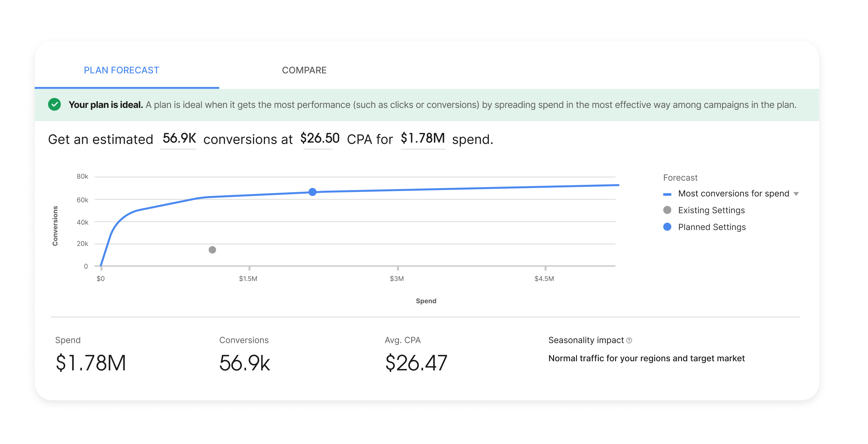Select the gray Existing Settings point on the chart
The image size is (868, 444).
pos(213,249)
